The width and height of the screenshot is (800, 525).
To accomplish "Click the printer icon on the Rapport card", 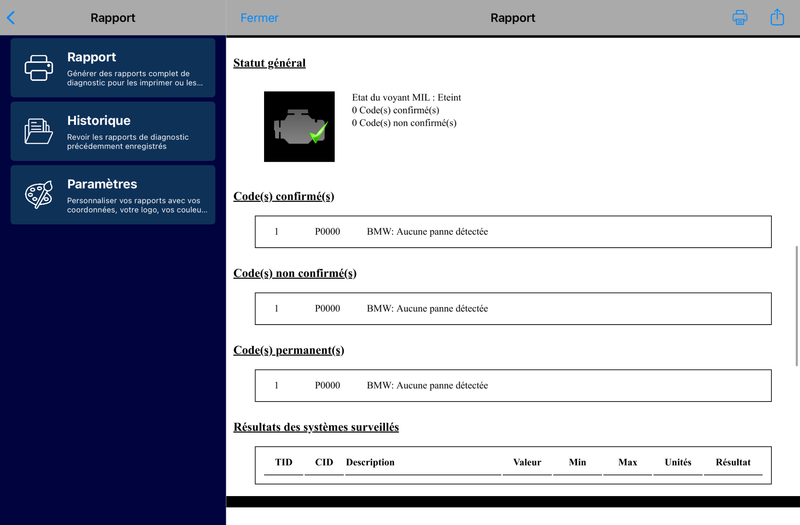I will pos(39,68).
